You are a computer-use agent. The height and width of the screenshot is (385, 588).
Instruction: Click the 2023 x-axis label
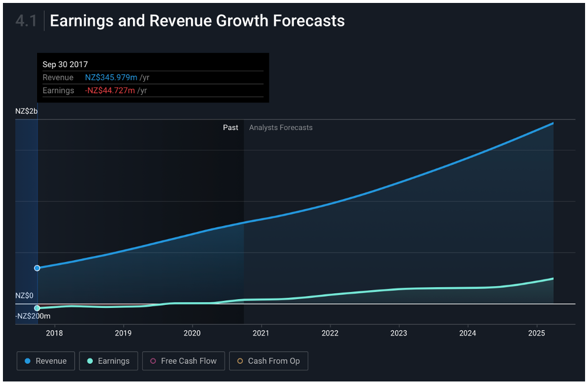(399, 334)
